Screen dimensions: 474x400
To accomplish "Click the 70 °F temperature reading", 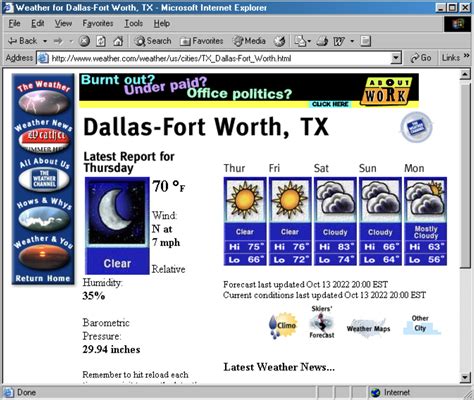I will tap(168, 186).
